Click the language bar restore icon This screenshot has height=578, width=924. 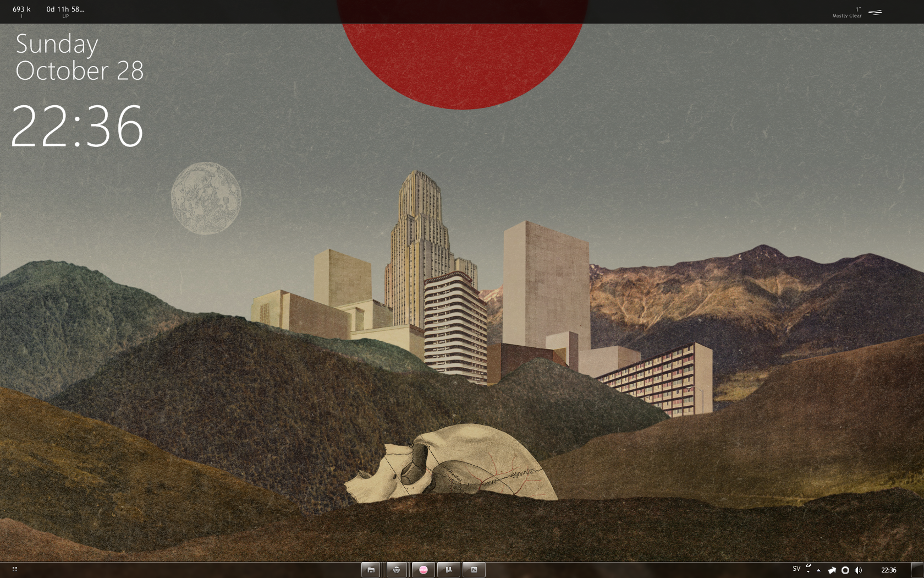pyautogui.click(x=809, y=566)
